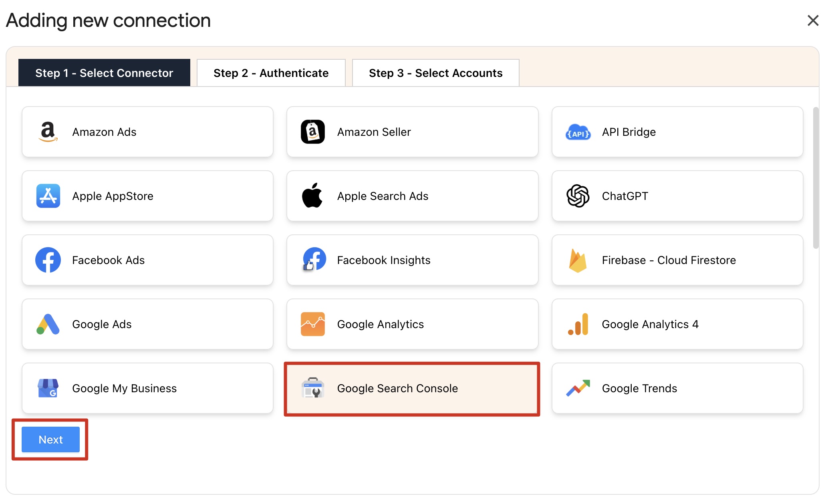Click the Facebook Insights thumbs-up icon
830x504 pixels.
(x=314, y=259)
